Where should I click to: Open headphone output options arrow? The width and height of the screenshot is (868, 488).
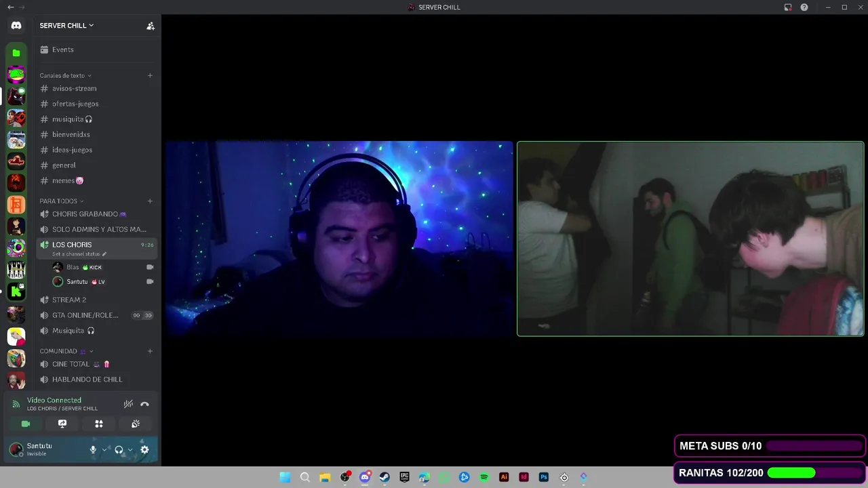click(130, 449)
